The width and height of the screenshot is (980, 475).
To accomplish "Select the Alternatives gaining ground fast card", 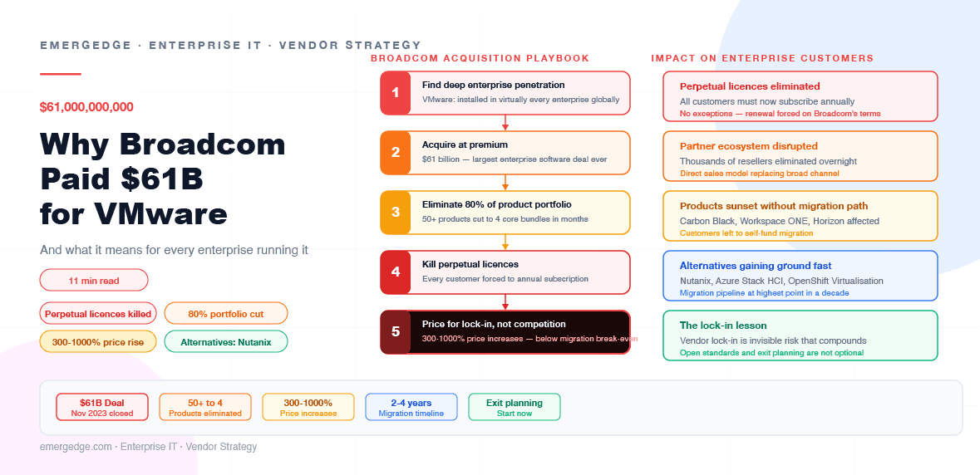I will (x=800, y=276).
